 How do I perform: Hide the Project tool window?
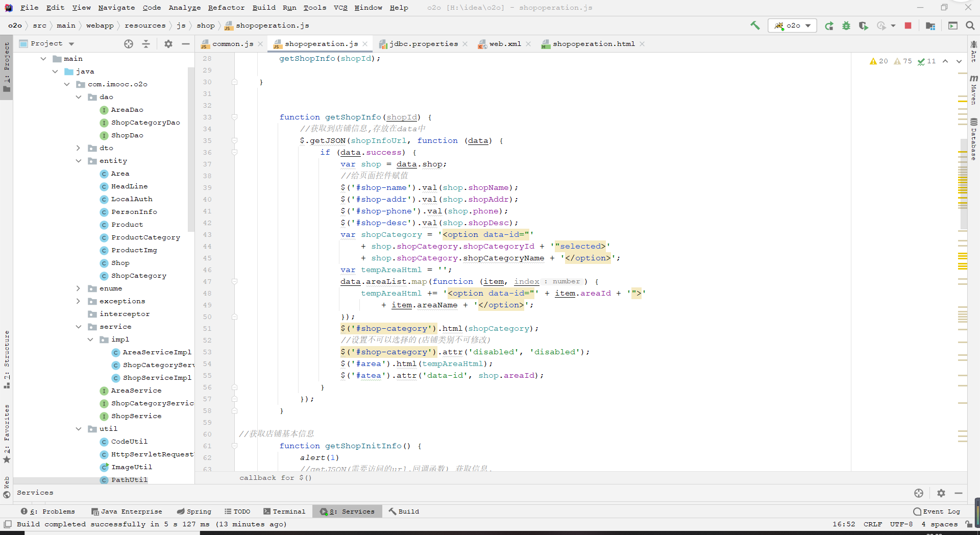coord(186,44)
